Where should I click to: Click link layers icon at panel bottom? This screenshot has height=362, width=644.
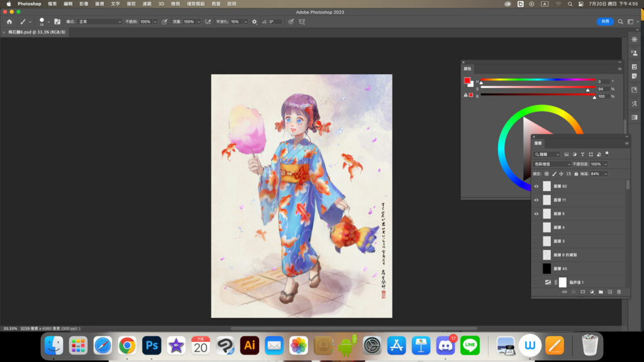pos(564,292)
